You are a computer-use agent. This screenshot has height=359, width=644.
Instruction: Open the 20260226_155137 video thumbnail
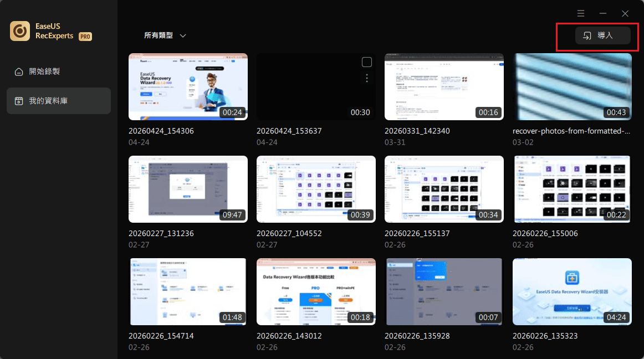444,189
